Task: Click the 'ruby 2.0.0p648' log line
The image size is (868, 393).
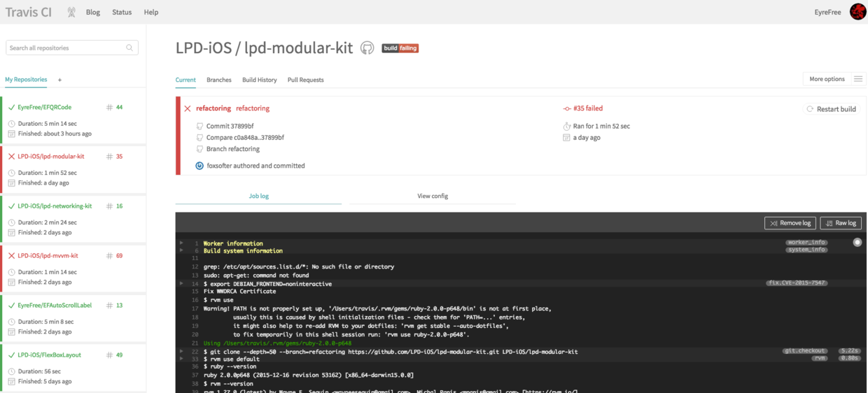Action: click(x=309, y=376)
